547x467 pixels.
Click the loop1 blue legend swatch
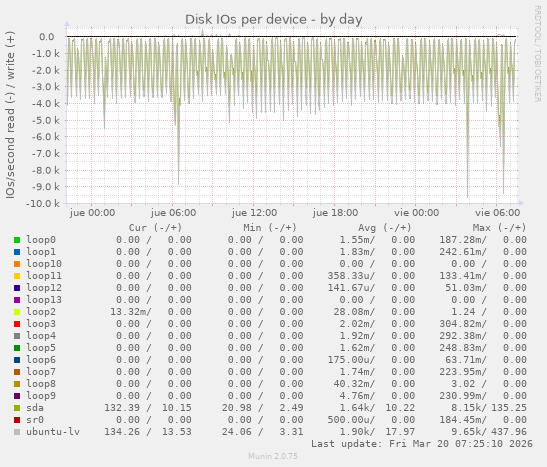(x=17, y=252)
